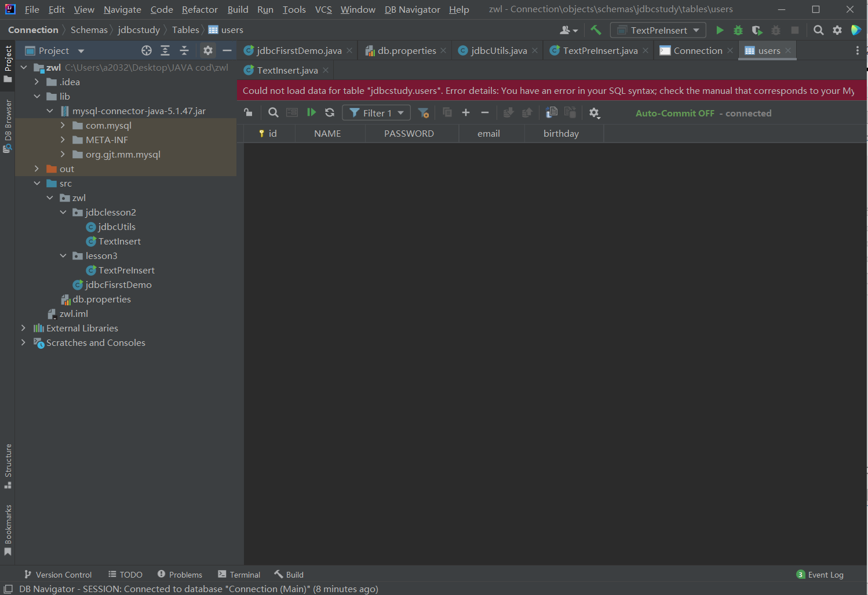Open the Version Control tool window
The height and width of the screenshot is (595, 868).
tap(57, 574)
